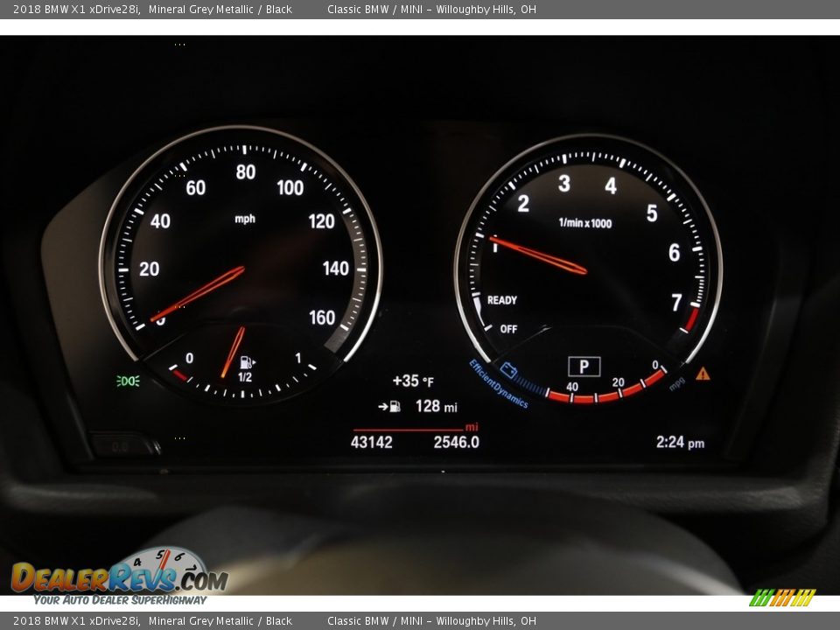Click footer title 2018 BMW X1 xDrive28i
Viewport: 840px width, 630px height.
point(77,621)
